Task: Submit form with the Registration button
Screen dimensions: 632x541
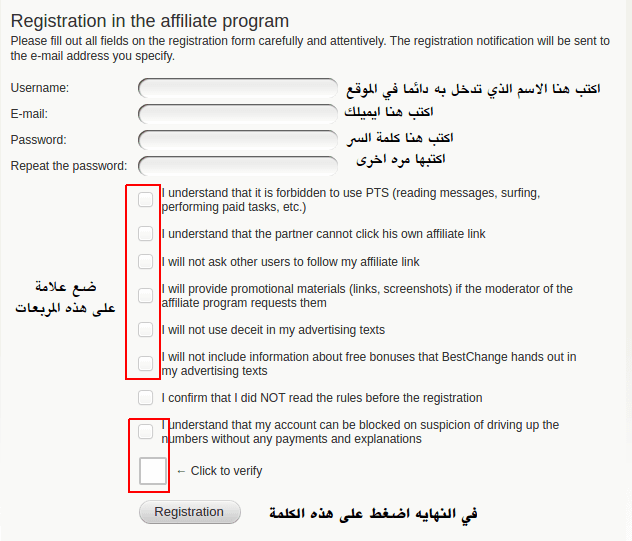Action: (190, 512)
